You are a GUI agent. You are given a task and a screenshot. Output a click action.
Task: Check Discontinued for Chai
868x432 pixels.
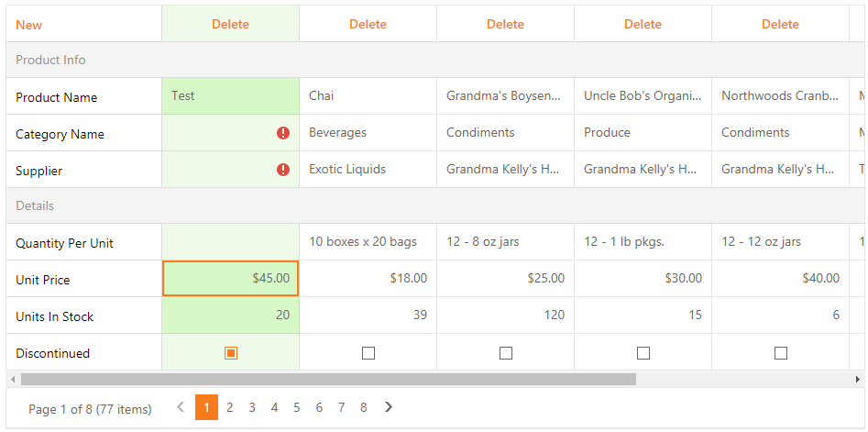(368, 353)
